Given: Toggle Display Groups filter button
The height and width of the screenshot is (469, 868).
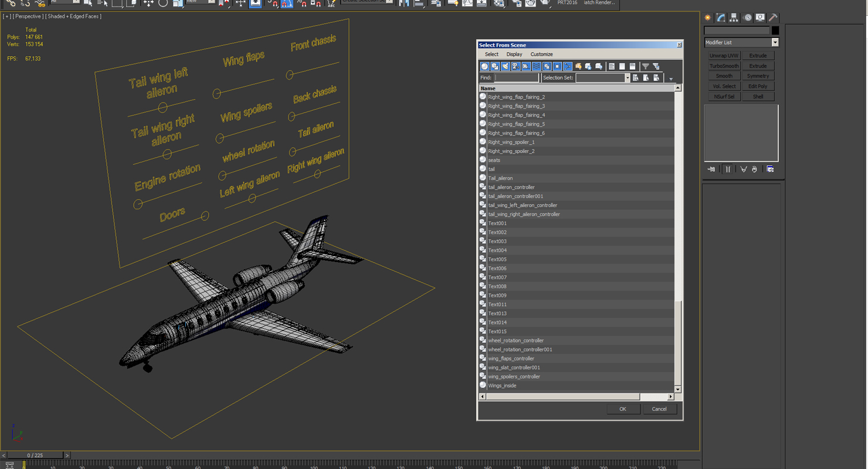Looking at the screenshot, I should pyautogui.click(x=547, y=66).
